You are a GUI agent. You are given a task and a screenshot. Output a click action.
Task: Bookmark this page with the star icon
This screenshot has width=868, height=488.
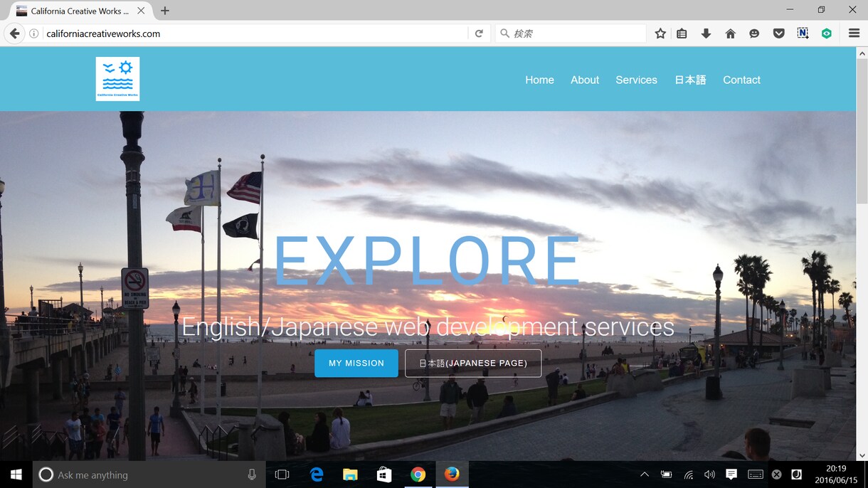click(660, 33)
